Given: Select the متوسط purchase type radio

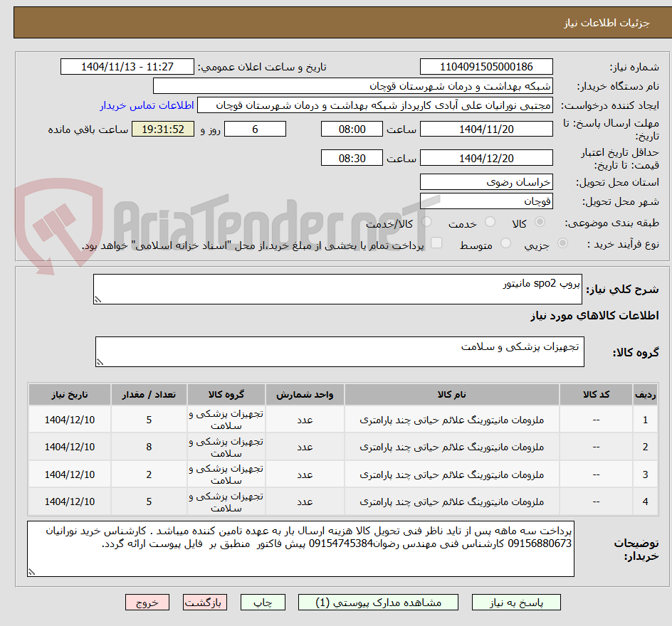Looking at the screenshot, I should (505, 243).
